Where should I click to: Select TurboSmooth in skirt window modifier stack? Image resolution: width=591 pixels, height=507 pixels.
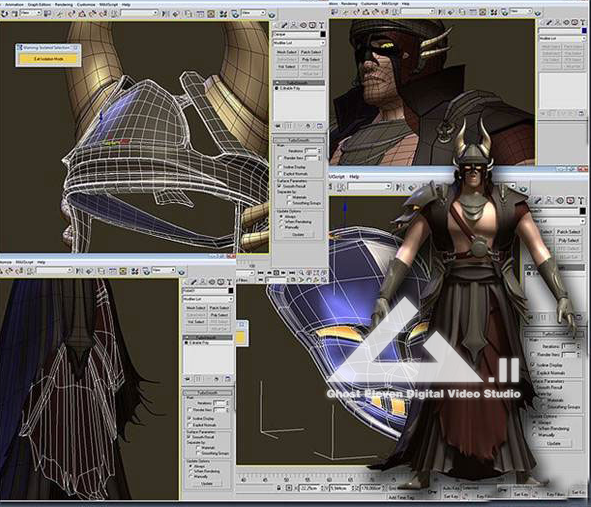(x=208, y=337)
